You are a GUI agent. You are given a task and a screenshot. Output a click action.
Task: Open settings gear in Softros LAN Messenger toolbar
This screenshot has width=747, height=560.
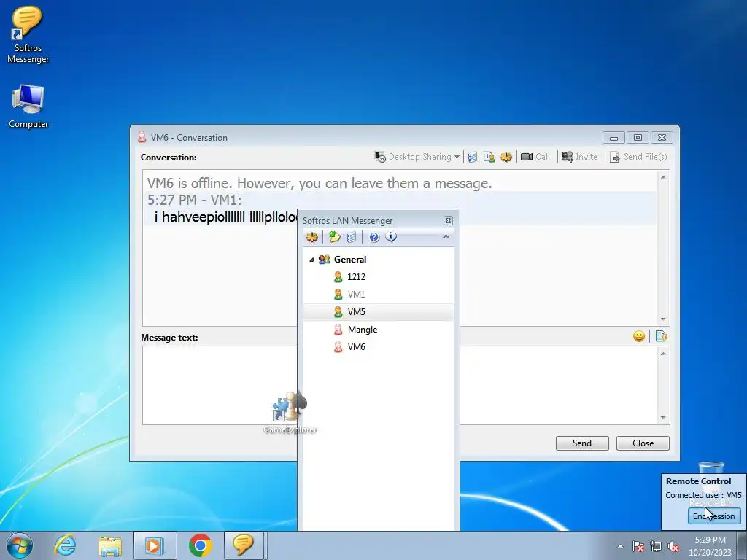point(312,237)
